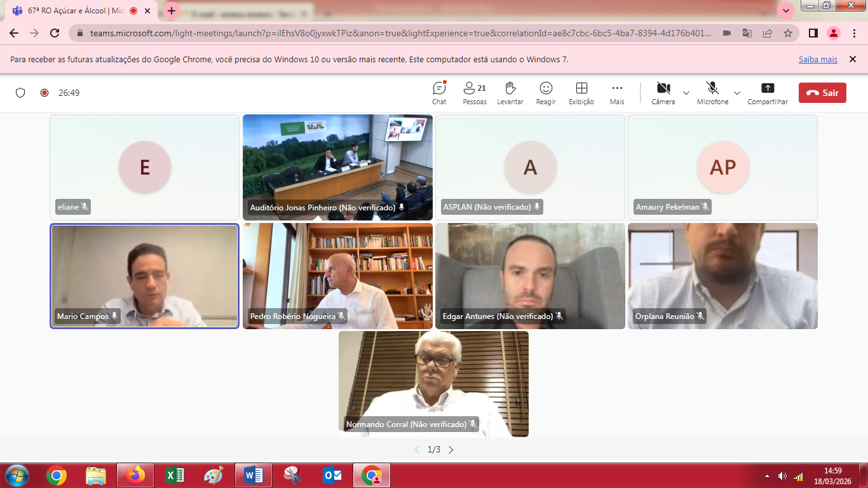This screenshot has height=488, width=868.
Task: Open the Chat panel
Action: tap(439, 93)
